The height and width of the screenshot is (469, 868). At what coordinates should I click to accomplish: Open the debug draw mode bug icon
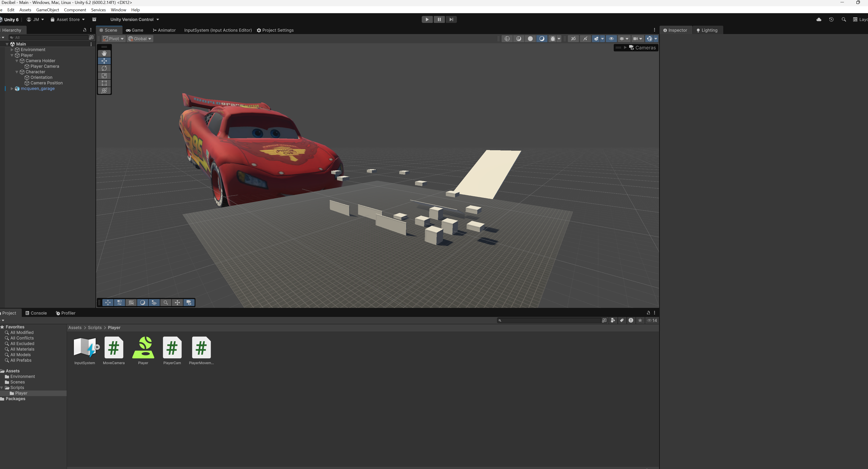[x=553, y=39]
